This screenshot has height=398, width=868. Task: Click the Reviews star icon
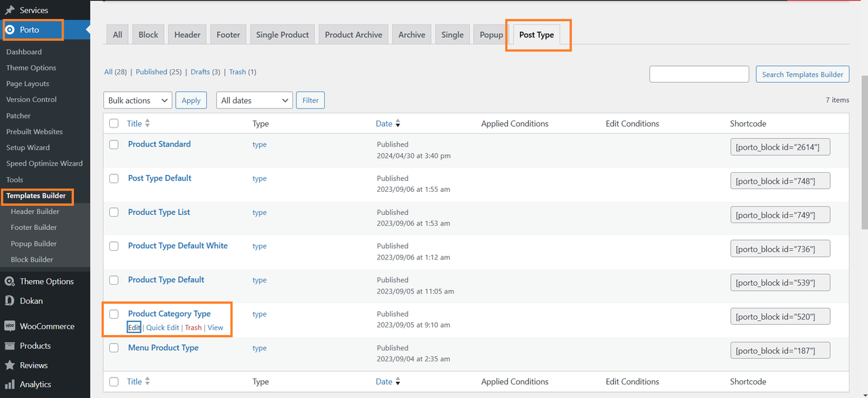(9, 365)
